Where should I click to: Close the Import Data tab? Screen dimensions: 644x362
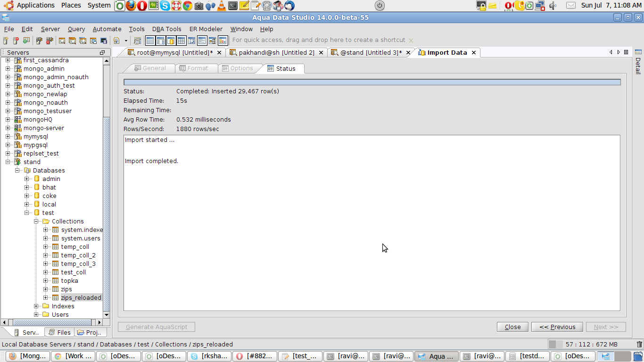click(x=474, y=52)
